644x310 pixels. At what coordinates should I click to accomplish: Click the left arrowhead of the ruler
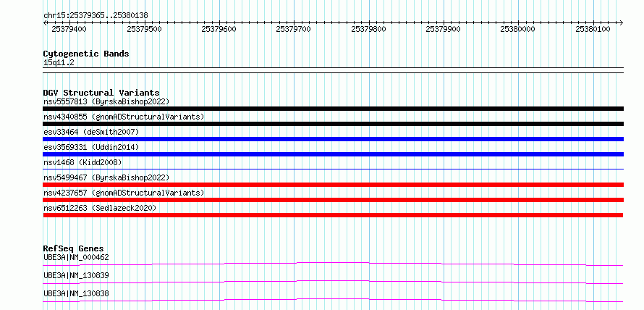pos(45,22)
